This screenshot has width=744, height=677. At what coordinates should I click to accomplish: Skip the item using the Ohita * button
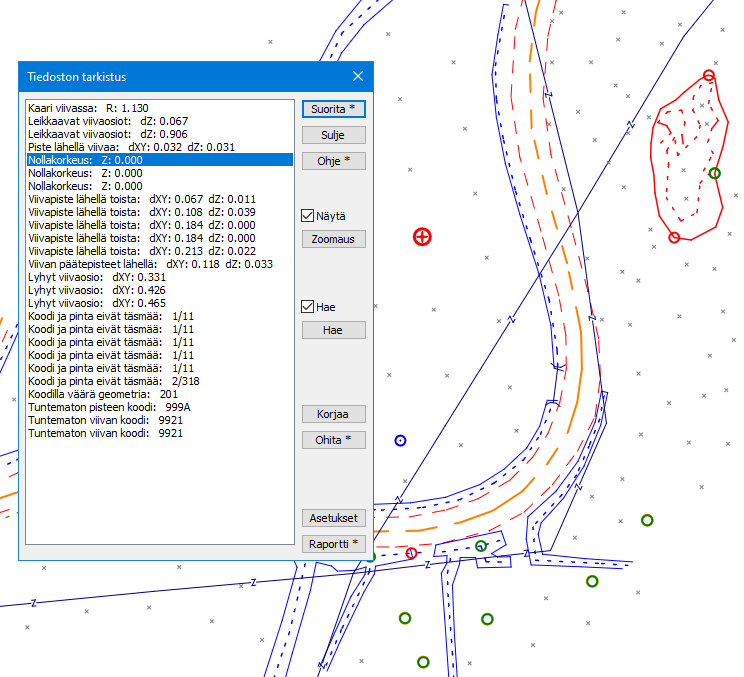click(333, 439)
